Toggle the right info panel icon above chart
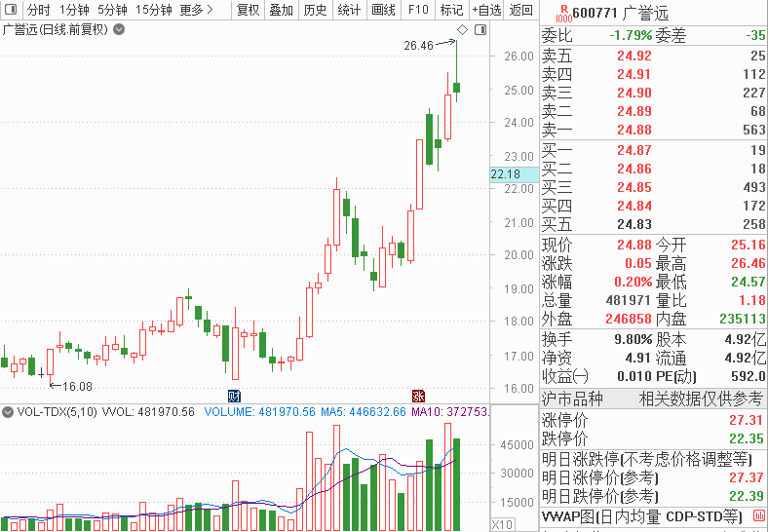This screenshot has width=768, height=532. (480, 30)
